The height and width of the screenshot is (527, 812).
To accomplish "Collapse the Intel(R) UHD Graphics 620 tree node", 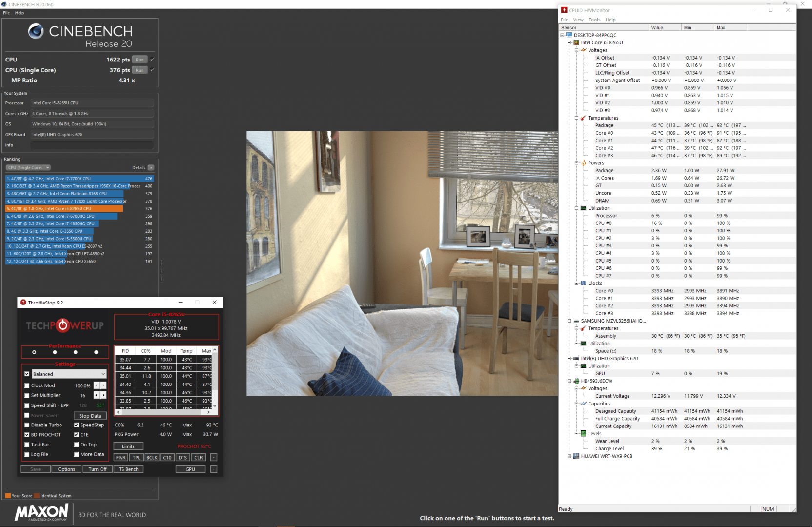I will 569,359.
